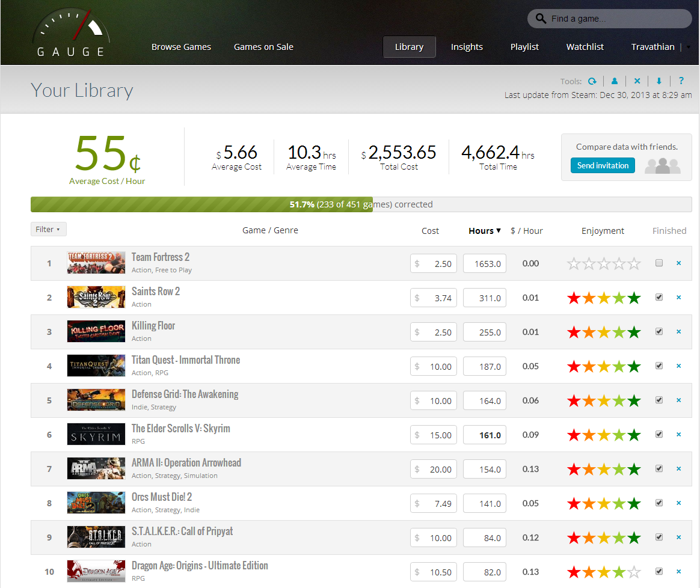Open the Team Fortress 2 title link
This screenshot has width=700, height=588.
[161, 257]
